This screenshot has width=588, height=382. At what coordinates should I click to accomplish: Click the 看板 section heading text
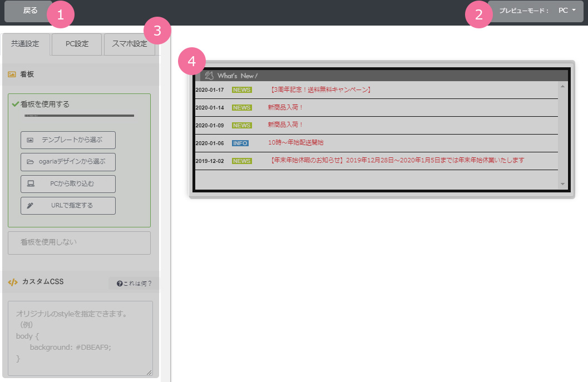coord(27,74)
